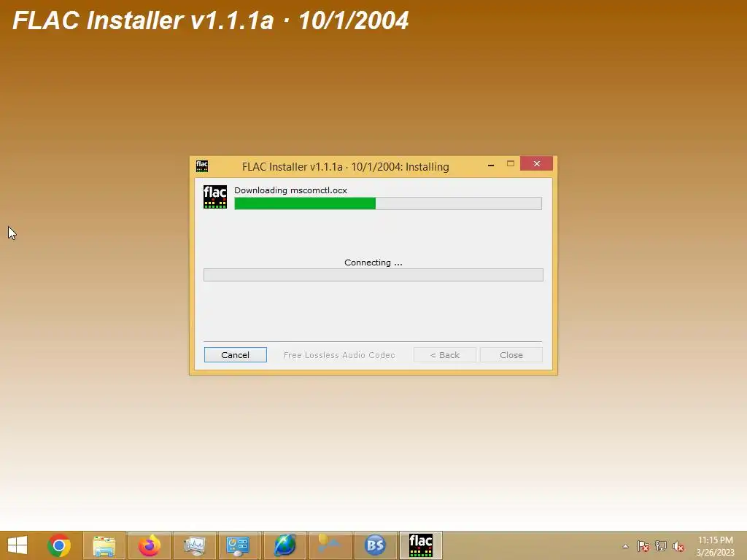Click the flac logo beside download status

(x=215, y=197)
